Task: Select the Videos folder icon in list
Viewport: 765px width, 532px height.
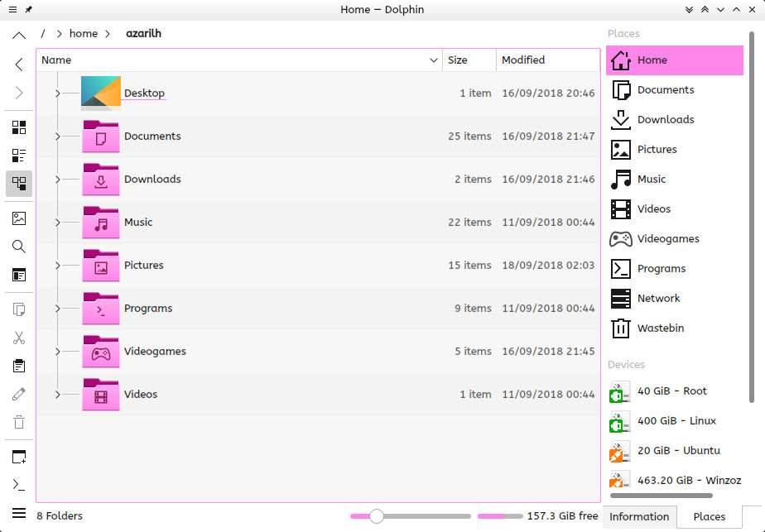Action: (x=101, y=395)
